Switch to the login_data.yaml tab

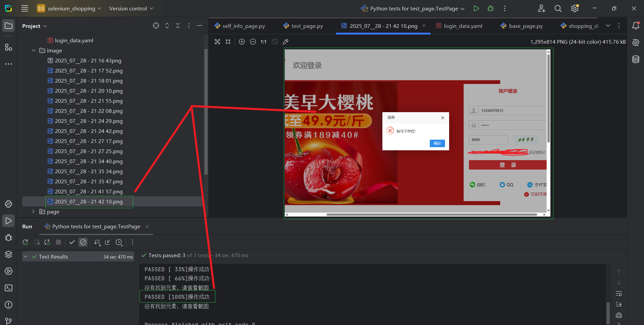(x=463, y=26)
